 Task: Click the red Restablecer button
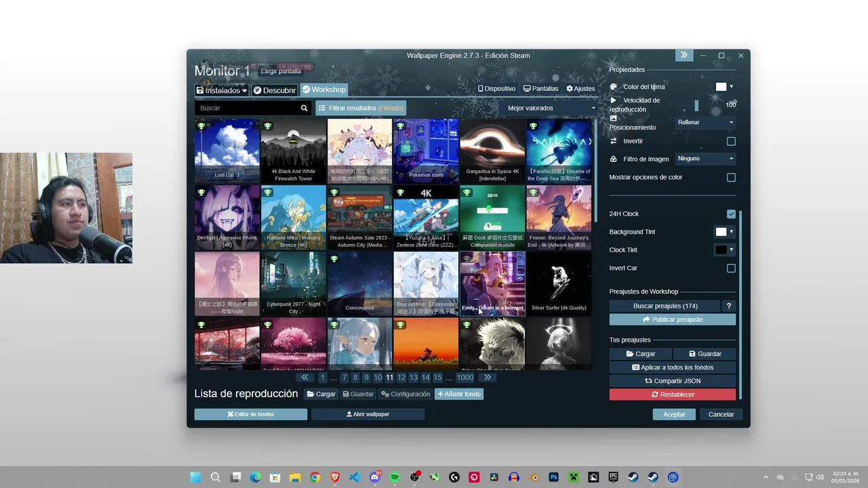(x=672, y=394)
